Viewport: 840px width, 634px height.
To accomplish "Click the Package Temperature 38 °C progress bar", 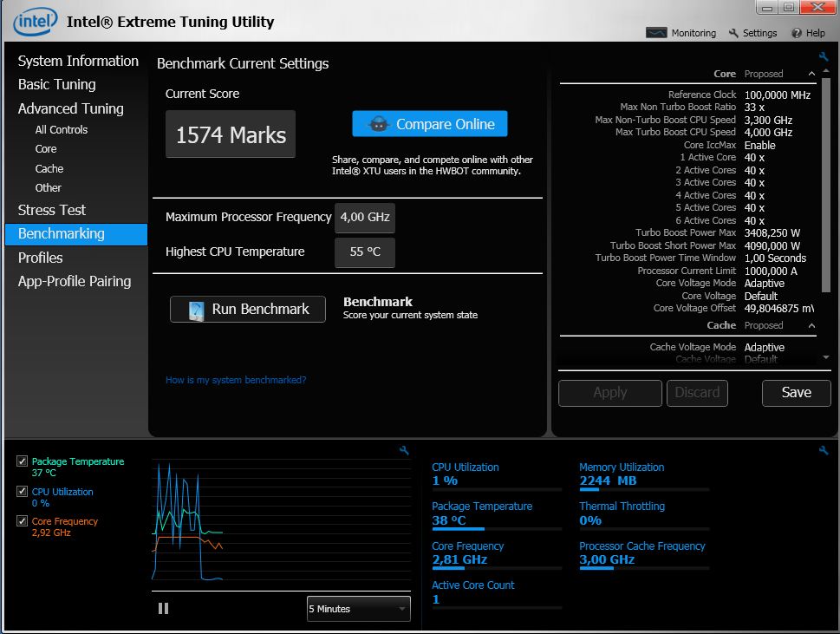I will [x=497, y=529].
